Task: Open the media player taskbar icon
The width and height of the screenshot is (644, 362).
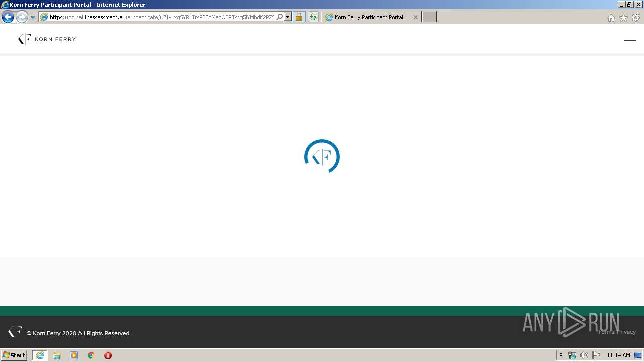Action: (74, 355)
